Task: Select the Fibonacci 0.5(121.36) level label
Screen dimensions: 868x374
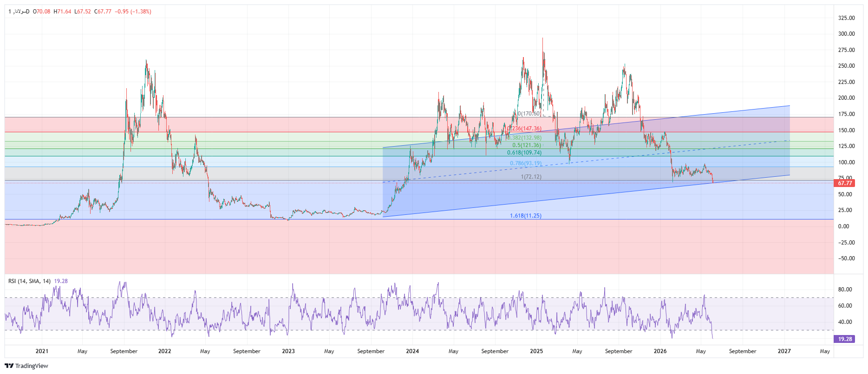Action: point(527,145)
